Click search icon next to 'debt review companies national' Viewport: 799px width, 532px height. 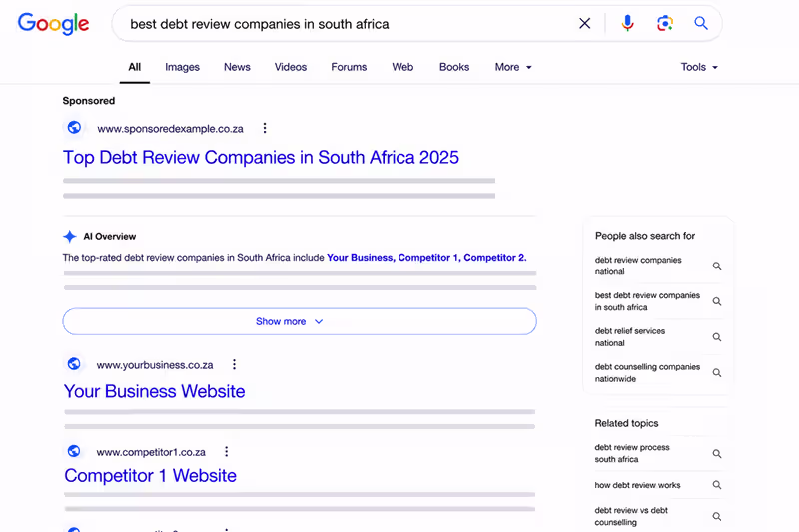tap(717, 266)
